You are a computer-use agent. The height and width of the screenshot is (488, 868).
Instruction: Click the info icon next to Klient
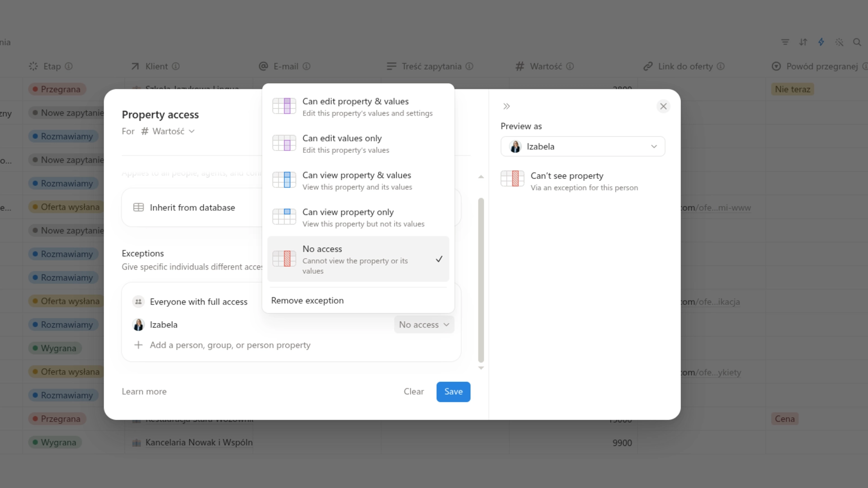point(176,66)
